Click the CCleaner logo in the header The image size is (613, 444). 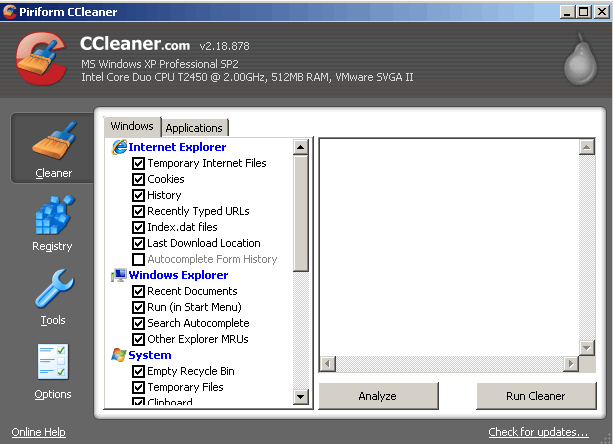coord(41,59)
